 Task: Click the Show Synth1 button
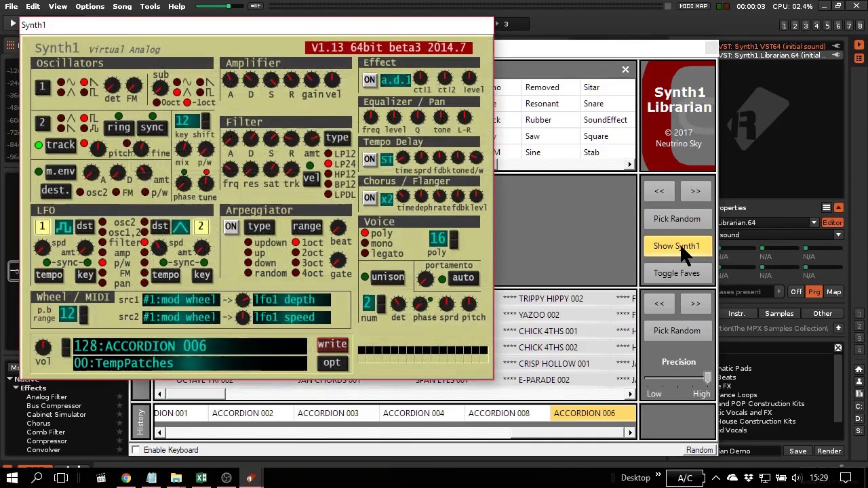pos(677,246)
